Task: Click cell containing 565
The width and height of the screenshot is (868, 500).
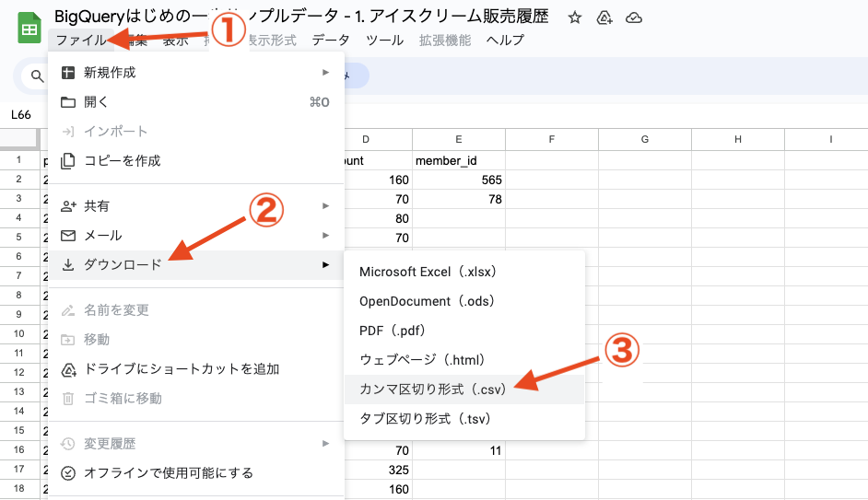Action: (x=459, y=180)
